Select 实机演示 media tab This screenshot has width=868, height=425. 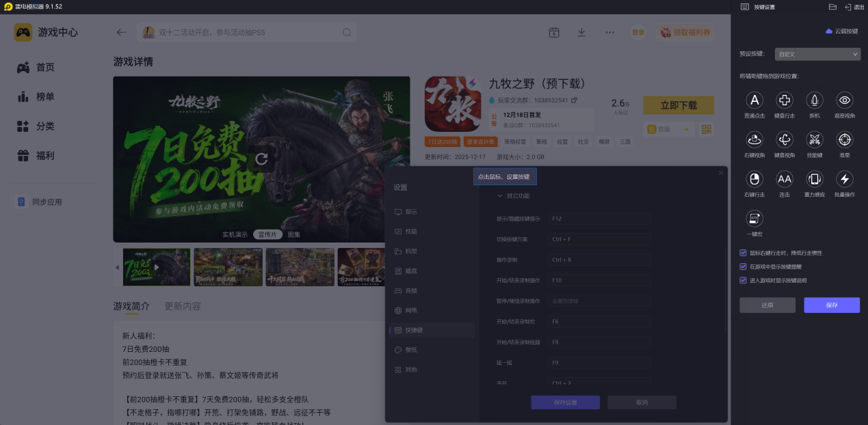[x=235, y=234]
